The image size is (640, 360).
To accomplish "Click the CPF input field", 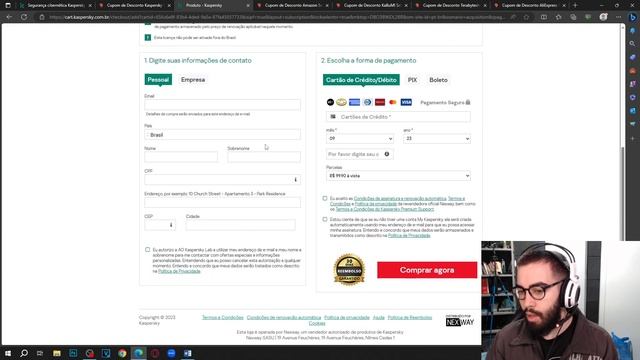I will pyautogui.click(x=222, y=180).
